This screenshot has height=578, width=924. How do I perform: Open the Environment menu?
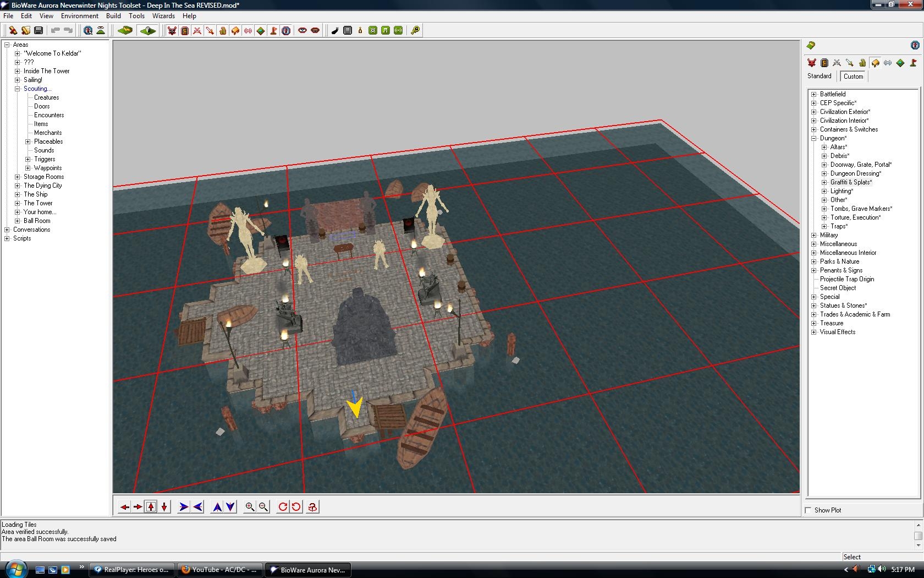click(79, 16)
